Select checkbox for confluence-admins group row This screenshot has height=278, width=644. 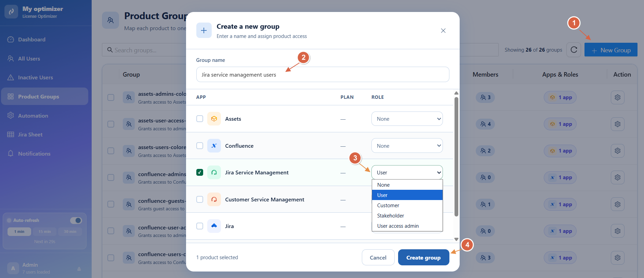pyautogui.click(x=111, y=177)
